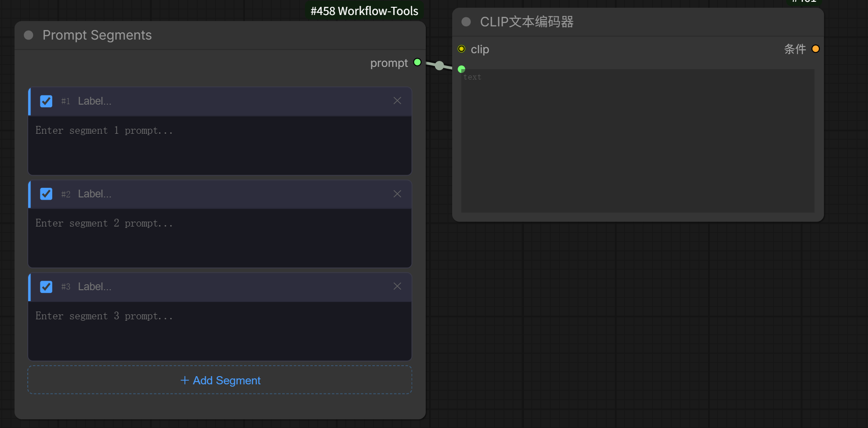Remove segment #1 with its X
The image size is (868, 428).
pos(397,101)
